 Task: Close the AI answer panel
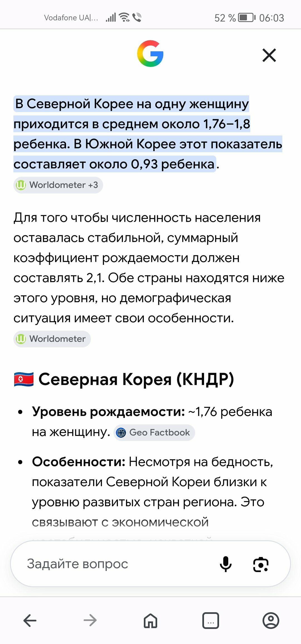tap(269, 55)
